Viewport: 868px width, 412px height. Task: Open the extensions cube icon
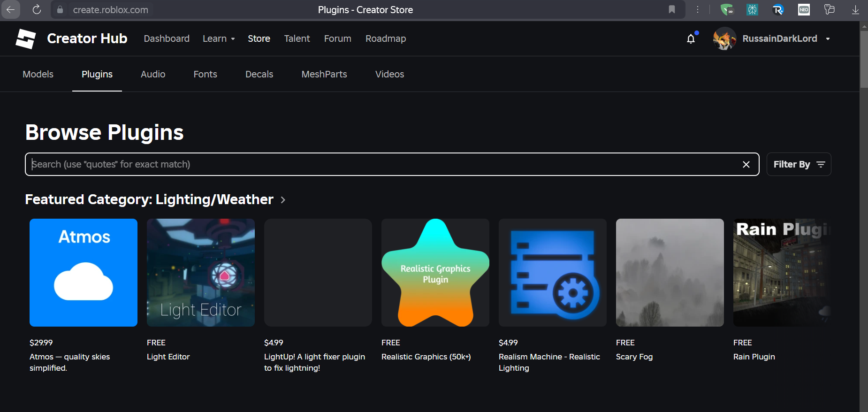tap(830, 9)
